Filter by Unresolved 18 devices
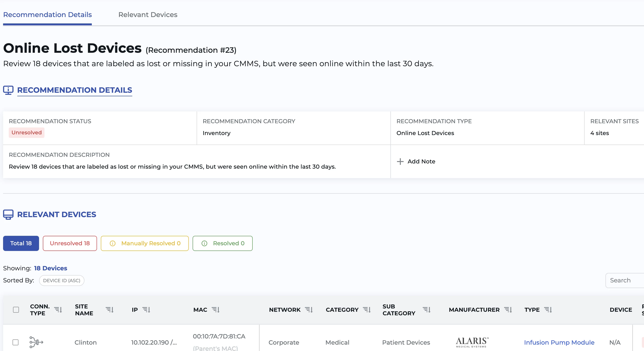The width and height of the screenshot is (644, 351). pyautogui.click(x=70, y=243)
